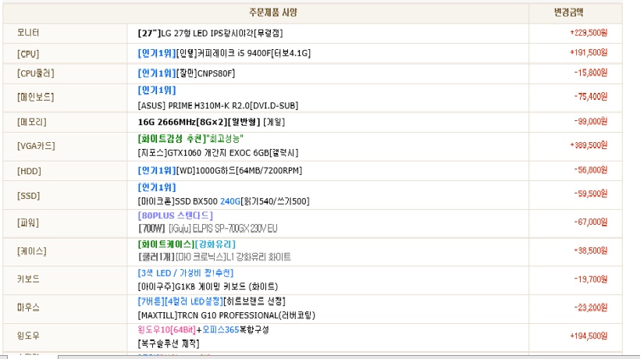Click the [3색 LED / 가성비 짱!추천] tag
This screenshot has height=359, width=644.
click(x=186, y=273)
